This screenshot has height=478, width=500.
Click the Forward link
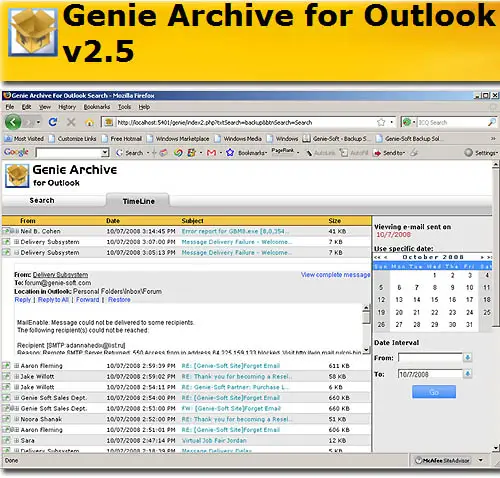[x=87, y=299]
